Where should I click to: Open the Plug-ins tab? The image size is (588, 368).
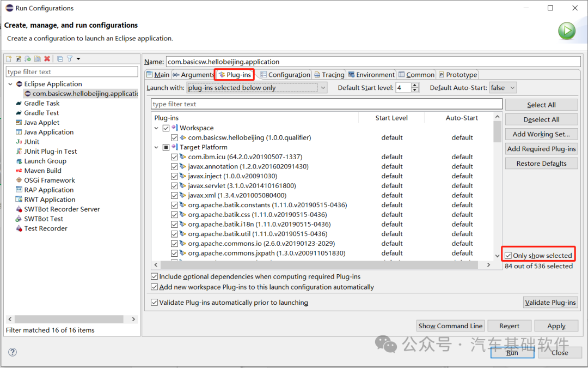click(235, 75)
